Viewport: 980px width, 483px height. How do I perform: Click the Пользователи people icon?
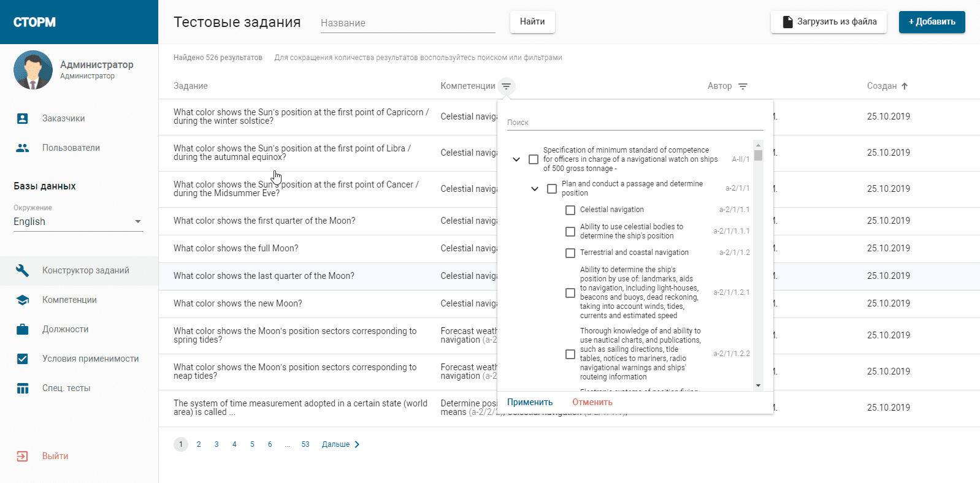[23, 148]
